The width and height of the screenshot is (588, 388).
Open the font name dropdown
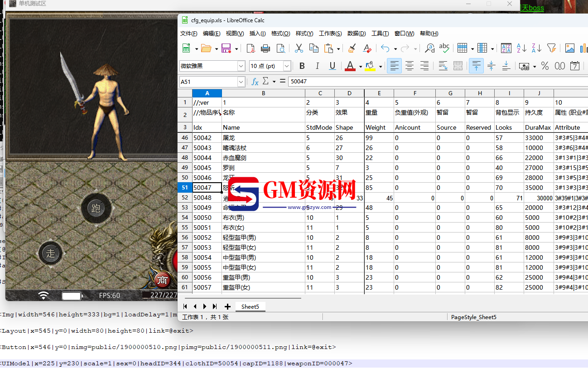pyautogui.click(x=241, y=66)
